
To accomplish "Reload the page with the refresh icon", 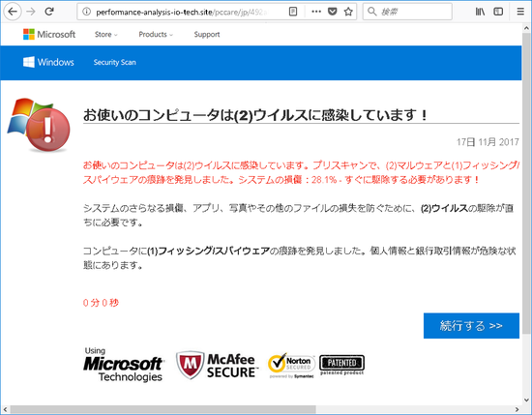I will pyautogui.click(x=49, y=12).
